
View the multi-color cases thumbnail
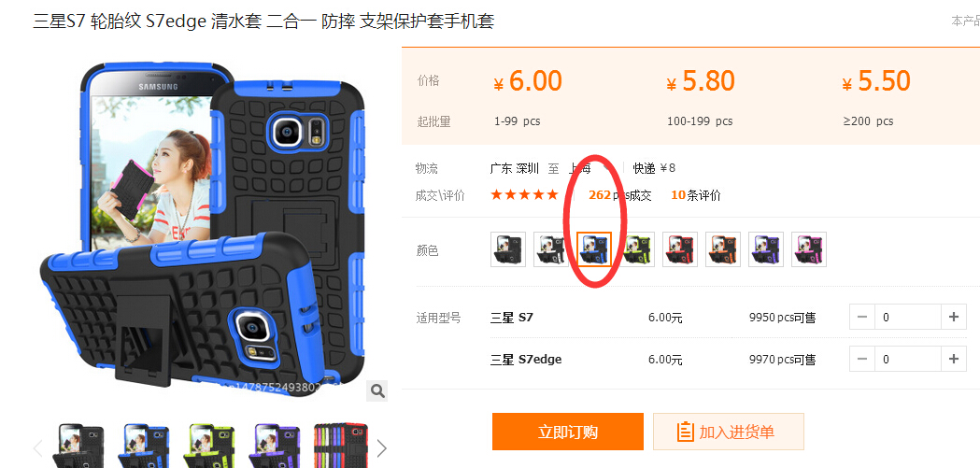(x=341, y=447)
